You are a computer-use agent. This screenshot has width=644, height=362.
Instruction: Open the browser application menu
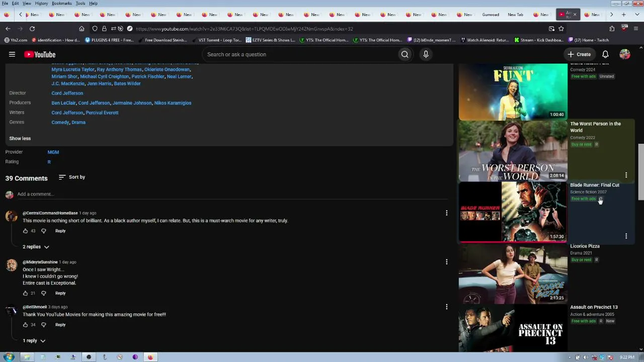click(x=636, y=29)
